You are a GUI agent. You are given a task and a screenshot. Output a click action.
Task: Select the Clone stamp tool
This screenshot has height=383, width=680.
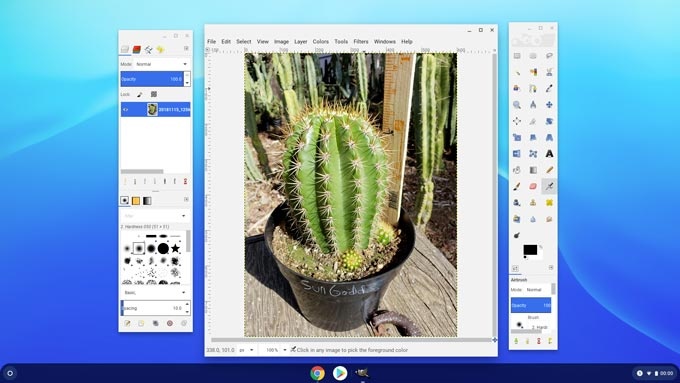coord(533,203)
